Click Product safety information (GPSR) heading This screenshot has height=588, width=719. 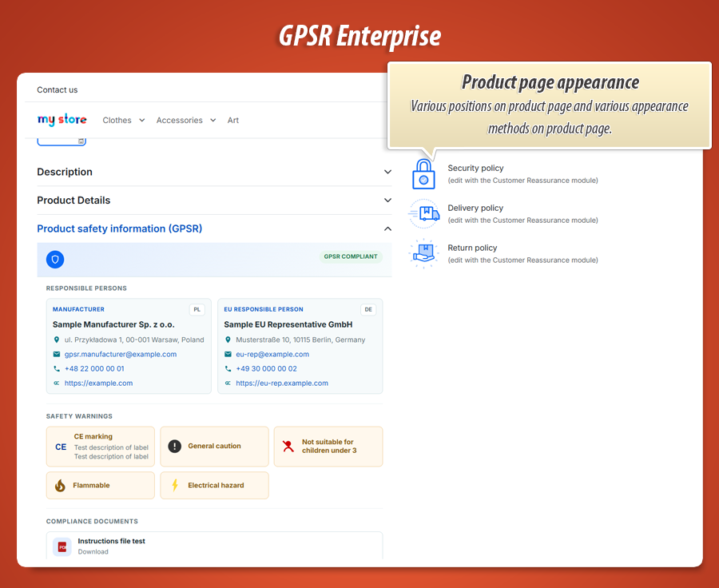tap(120, 228)
